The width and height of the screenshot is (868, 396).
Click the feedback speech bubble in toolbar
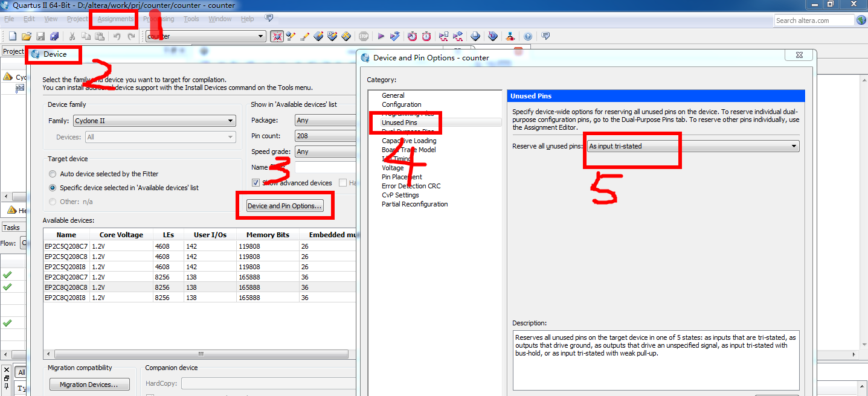[545, 36]
